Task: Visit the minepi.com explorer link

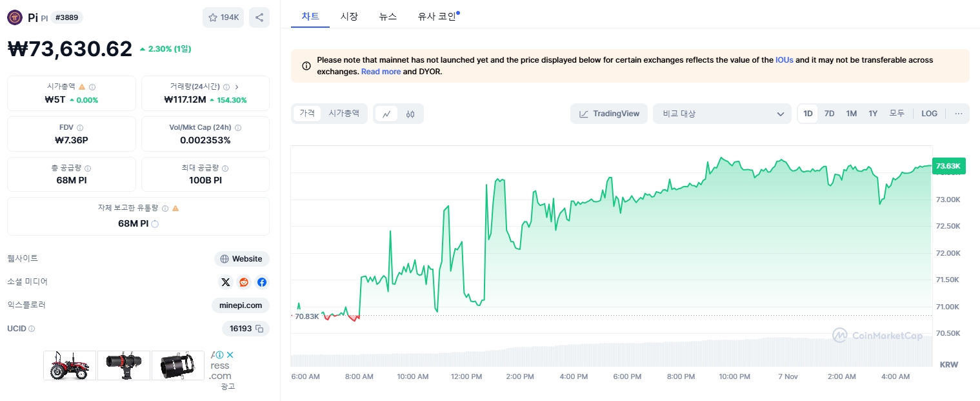Action: click(x=240, y=305)
